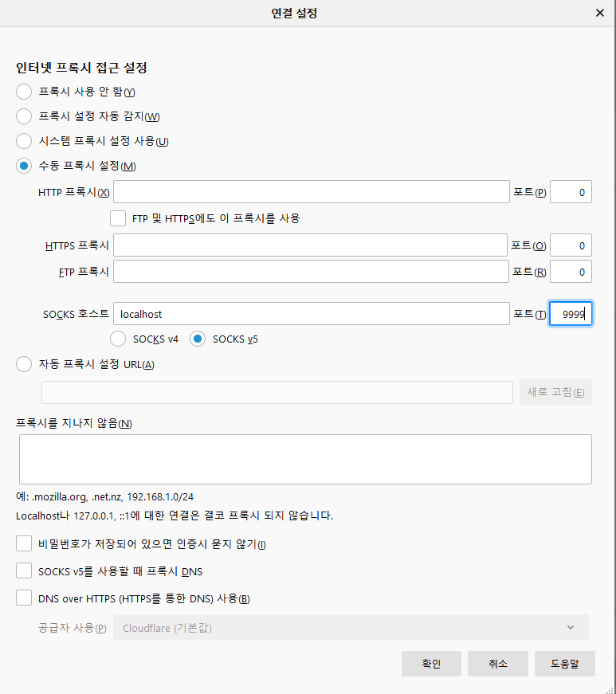The image size is (616, 694).
Task: Click the automatic proxy URL input field
Action: 277,392
